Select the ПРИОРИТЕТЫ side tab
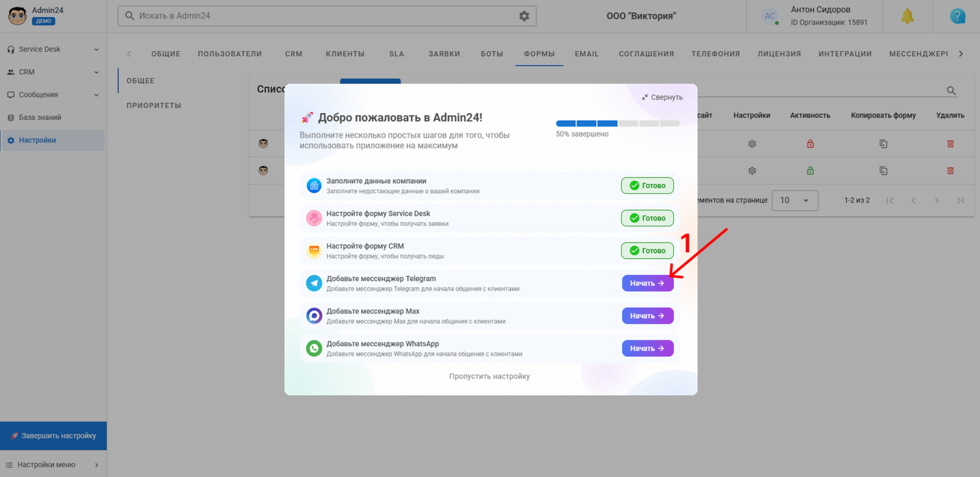The image size is (980, 477). click(154, 106)
